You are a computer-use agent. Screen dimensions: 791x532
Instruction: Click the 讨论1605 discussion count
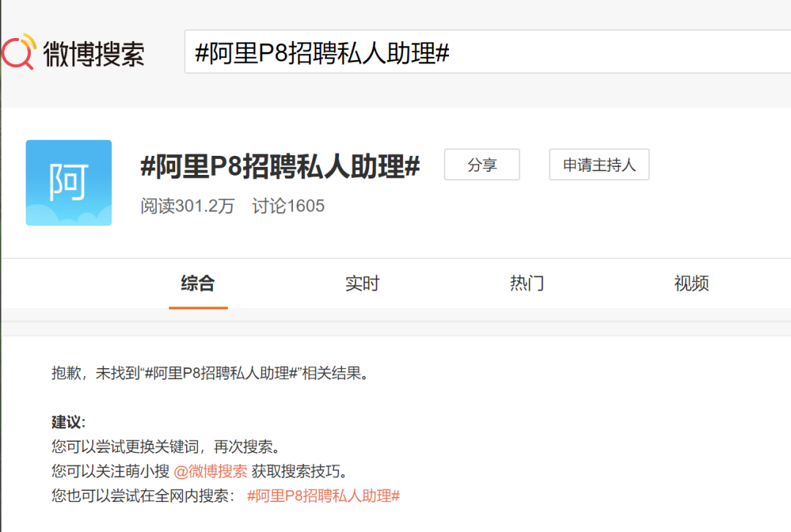[x=288, y=206]
